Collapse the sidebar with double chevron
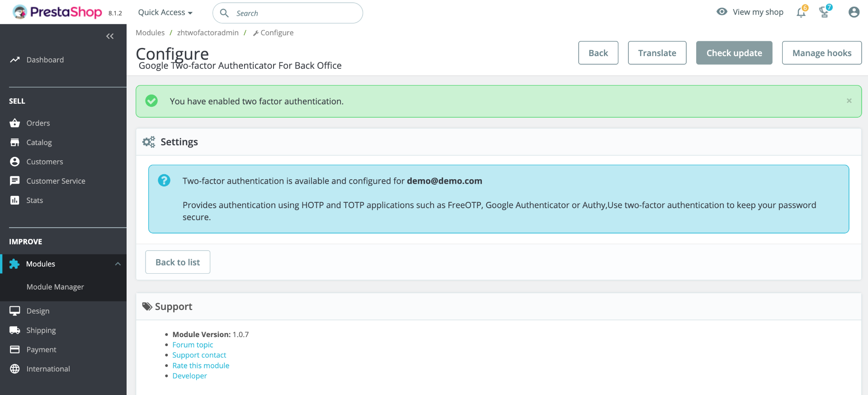Viewport: 868px width, 395px height. (110, 36)
